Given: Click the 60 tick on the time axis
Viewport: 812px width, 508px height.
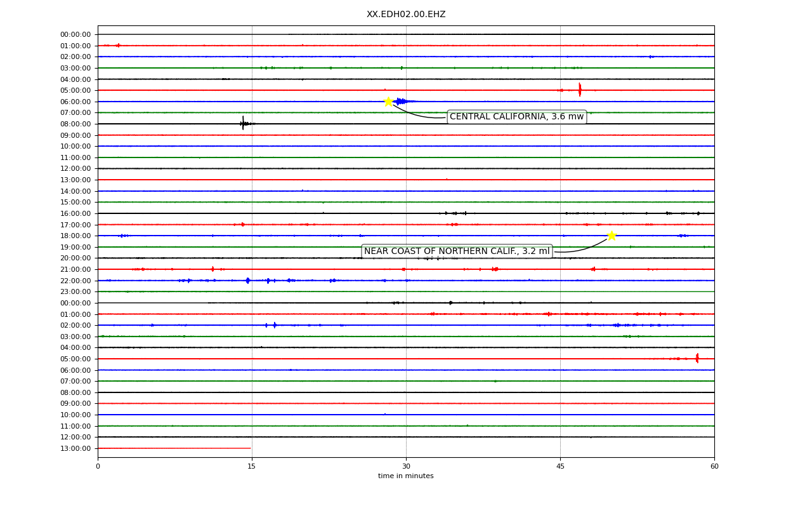Looking at the screenshot, I should point(714,467).
